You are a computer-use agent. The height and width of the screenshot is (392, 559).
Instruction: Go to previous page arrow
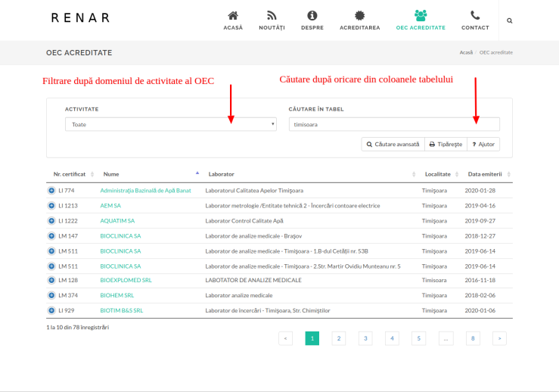pos(286,338)
